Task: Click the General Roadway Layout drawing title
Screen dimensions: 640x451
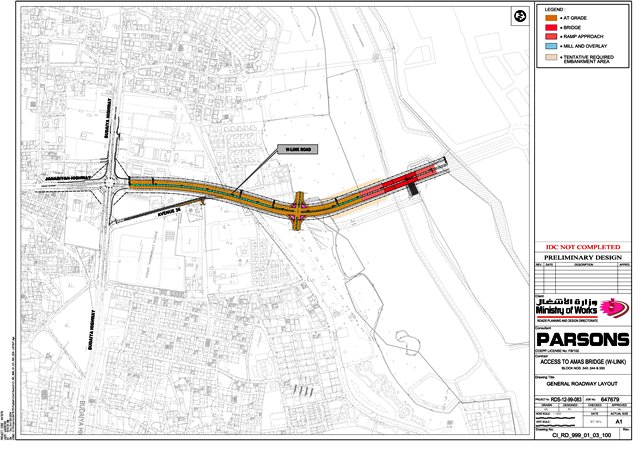Action: coord(581,385)
